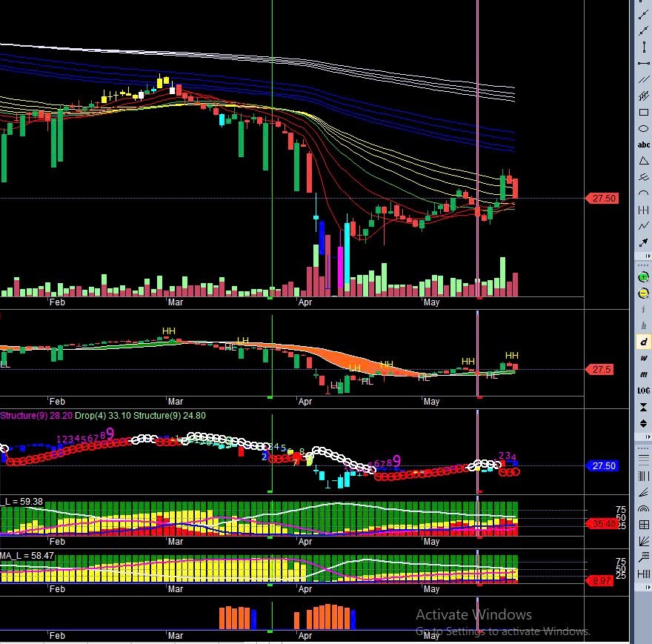
Task: Select the Fibonacci Fan tool
Action: pos(643,493)
